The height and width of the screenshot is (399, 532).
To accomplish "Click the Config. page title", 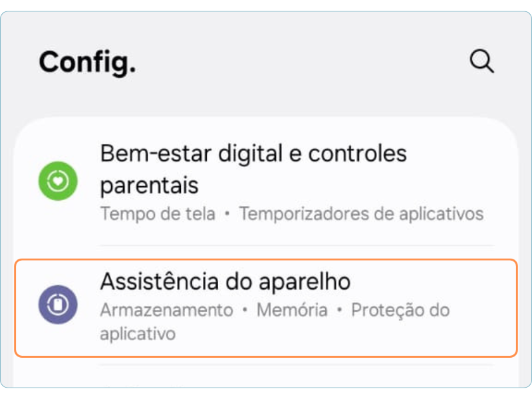I will pos(87,62).
